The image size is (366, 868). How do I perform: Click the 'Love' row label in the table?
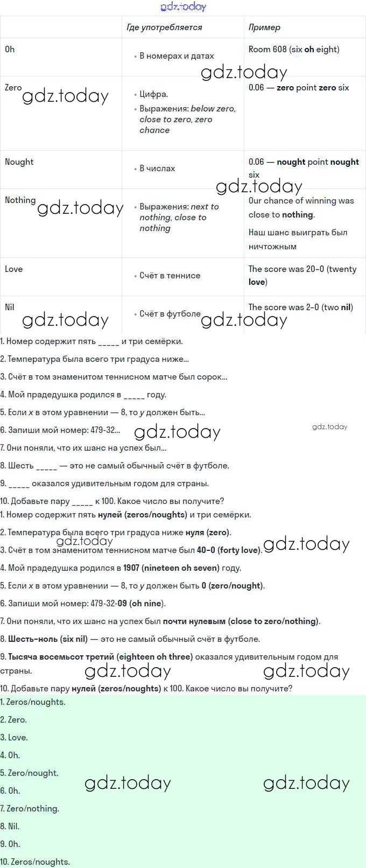point(13,269)
